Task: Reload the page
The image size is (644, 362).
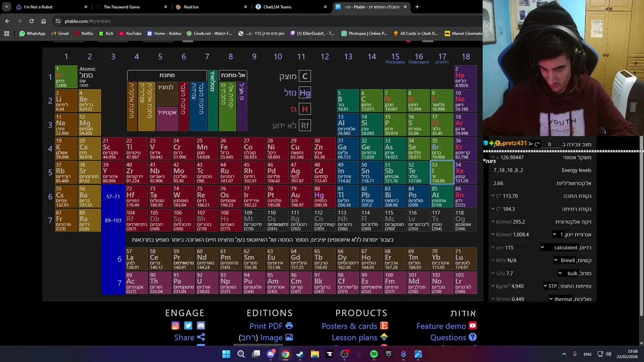Action: (x=31, y=21)
